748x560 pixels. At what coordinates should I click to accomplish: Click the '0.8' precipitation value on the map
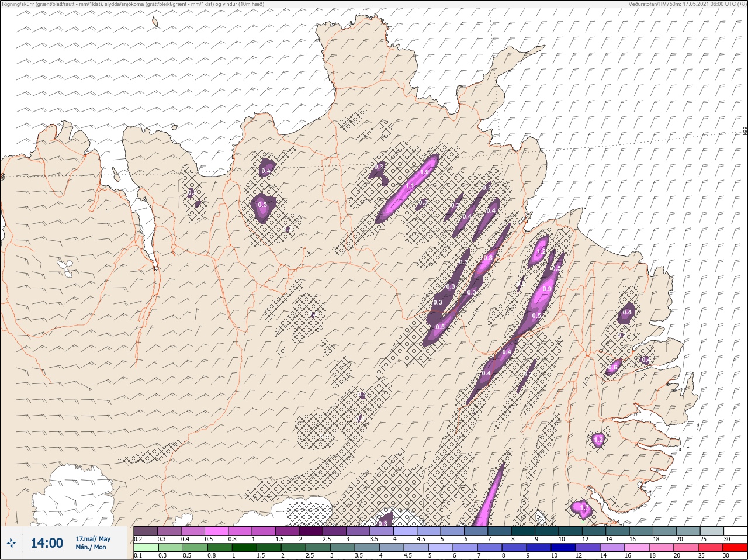click(x=488, y=258)
